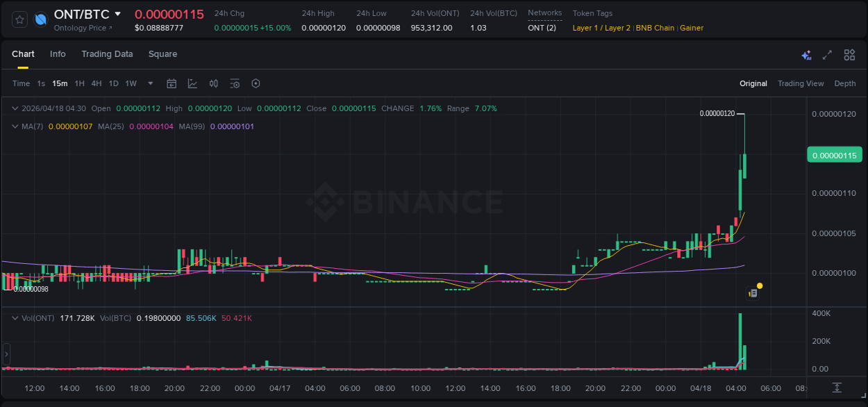Select the Time line chart option

tap(21, 83)
